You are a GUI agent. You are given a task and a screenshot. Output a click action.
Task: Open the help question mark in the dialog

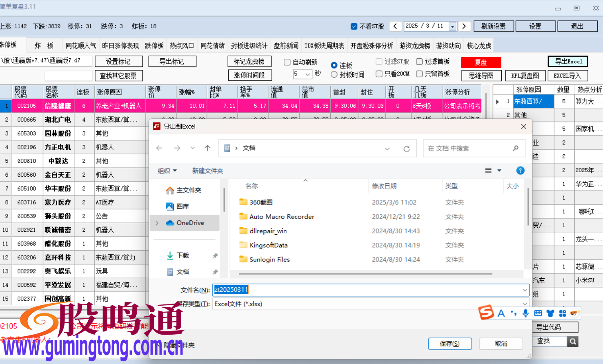[520, 170]
